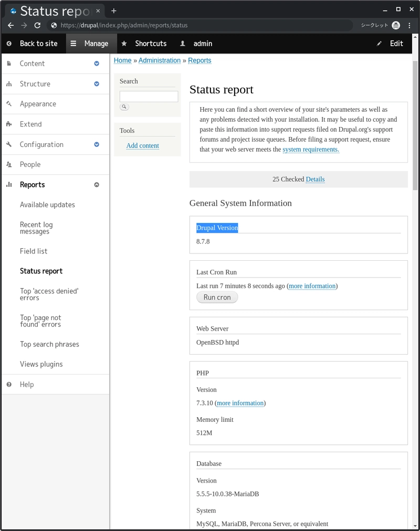
Task: Open Views plugins report
Action: click(x=41, y=364)
